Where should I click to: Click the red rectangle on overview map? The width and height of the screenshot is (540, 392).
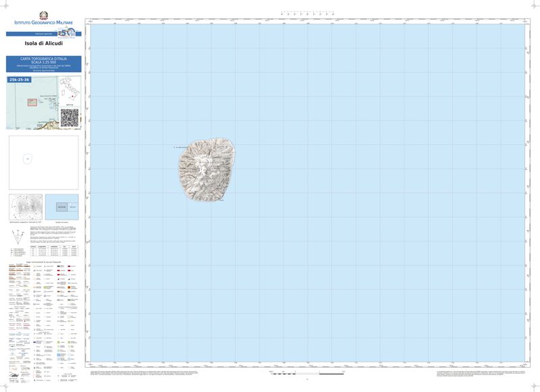pyautogui.click(x=32, y=103)
